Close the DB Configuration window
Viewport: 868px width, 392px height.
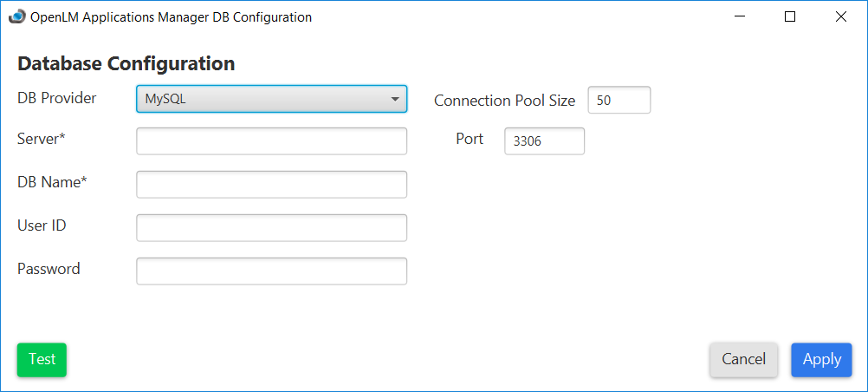(840, 16)
